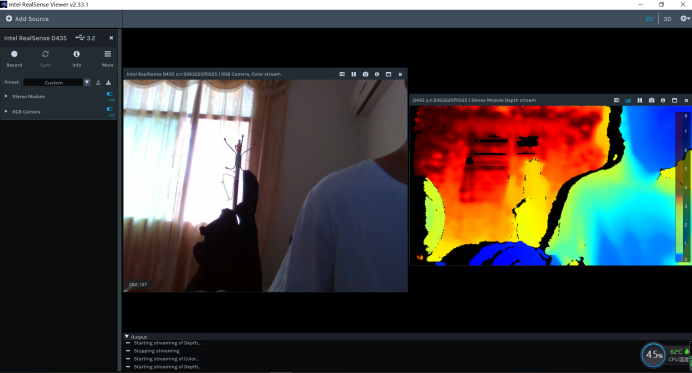Toggle the Depth stream histogram chart icon
Image resolution: width=692 pixels, height=373 pixels.
[x=628, y=100]
